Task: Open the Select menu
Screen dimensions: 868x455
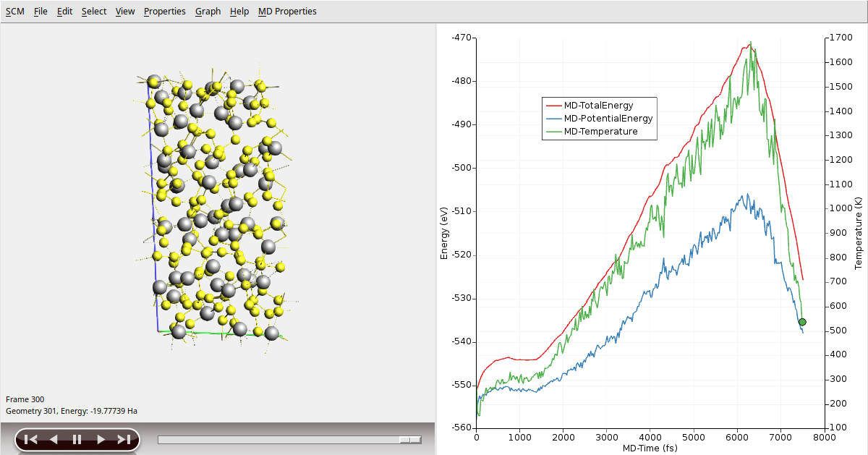Action: pos(93,12)
